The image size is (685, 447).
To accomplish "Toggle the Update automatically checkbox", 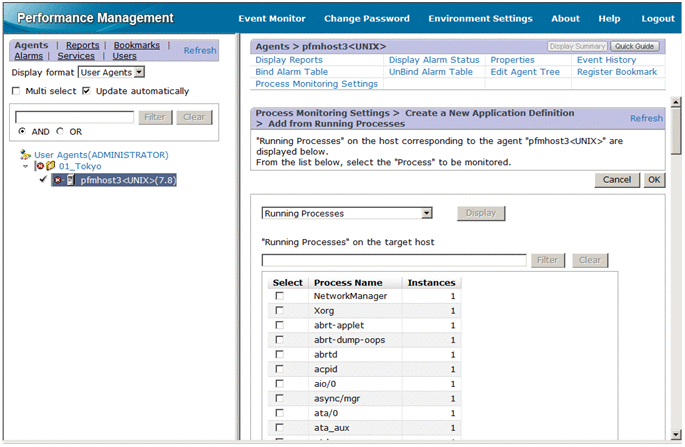I will [87, 92].
